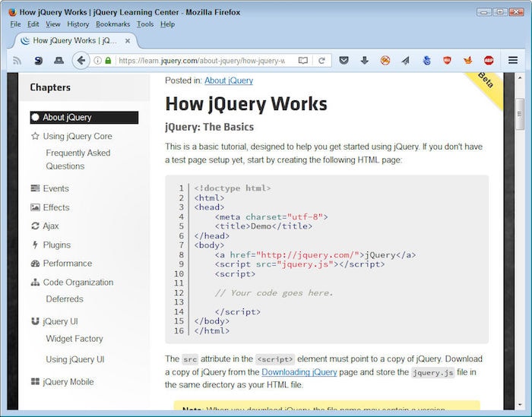Select About jQuery chapter in sidebar
The height and width of the screenshot is (417, 532).
(x=84, y=118)
